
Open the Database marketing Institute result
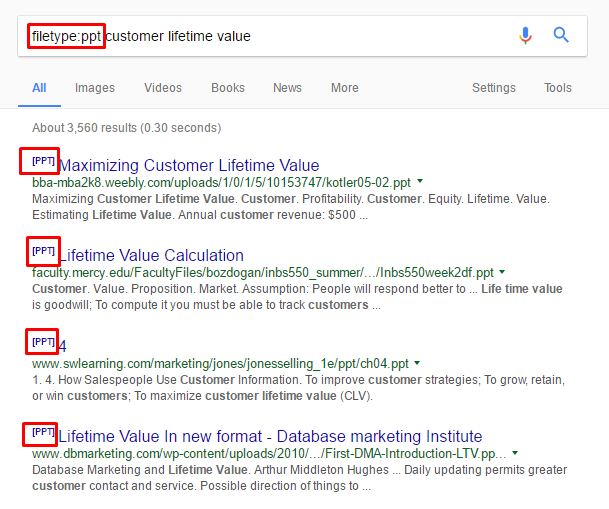pyautogui.click(x=270, y=436)
